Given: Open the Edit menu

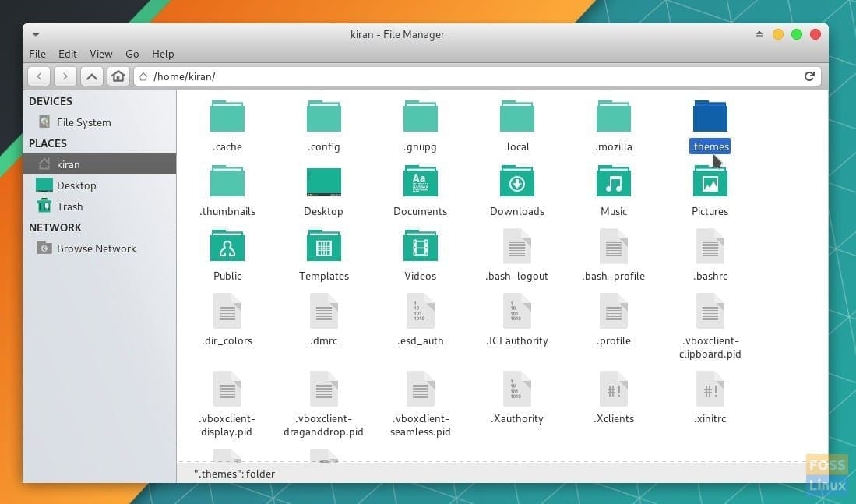Looking at the screenshot, I should click(68, 54).
